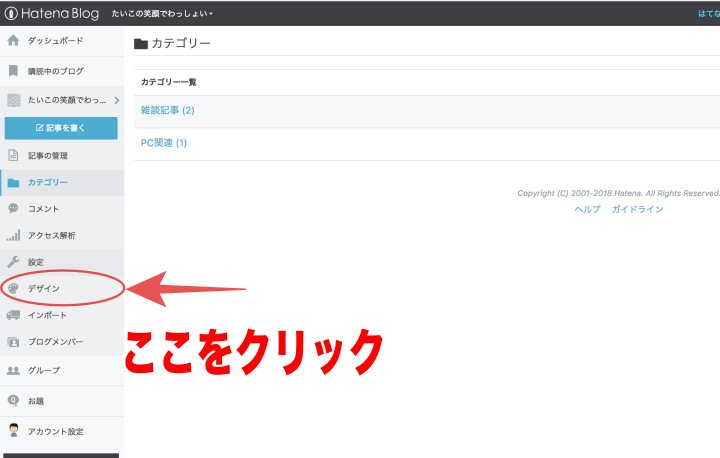Click the member card icon beside ブログメンバー
Screen dimensions: 720x458
click(13, 342)
